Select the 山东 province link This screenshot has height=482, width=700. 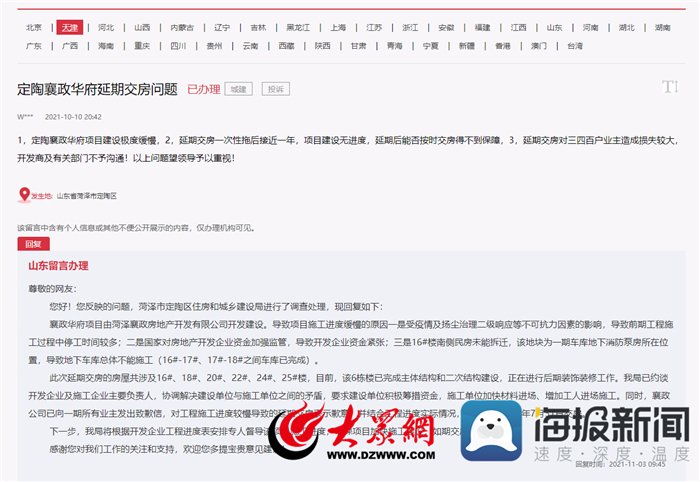[555, 28]
